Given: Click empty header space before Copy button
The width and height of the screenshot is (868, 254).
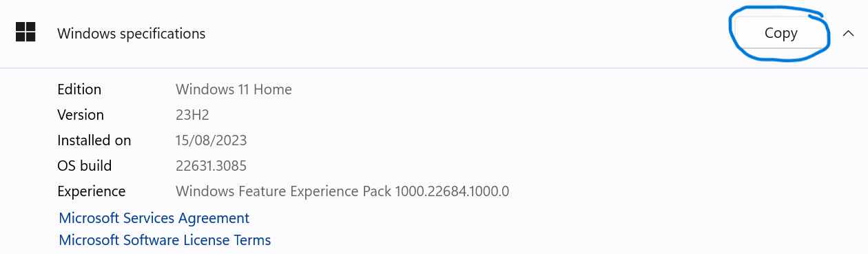Looking at the screenshot, I should pos(468,33).
